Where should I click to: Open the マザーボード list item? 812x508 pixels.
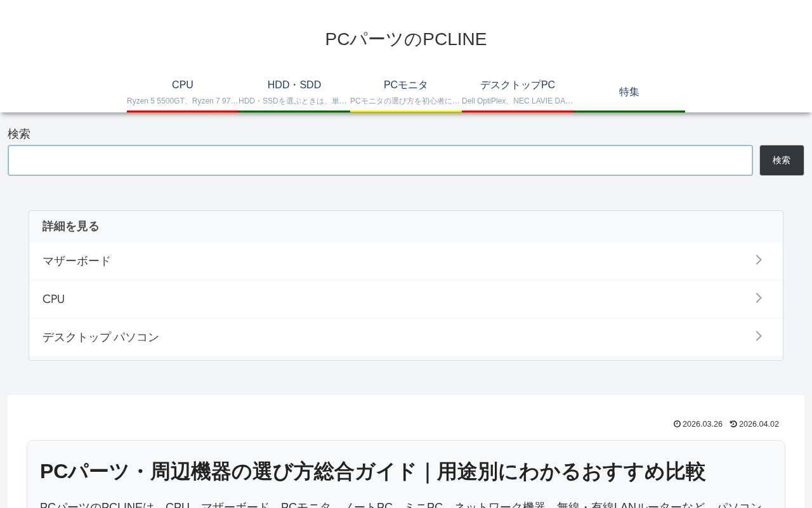click(x=406, y=261)
